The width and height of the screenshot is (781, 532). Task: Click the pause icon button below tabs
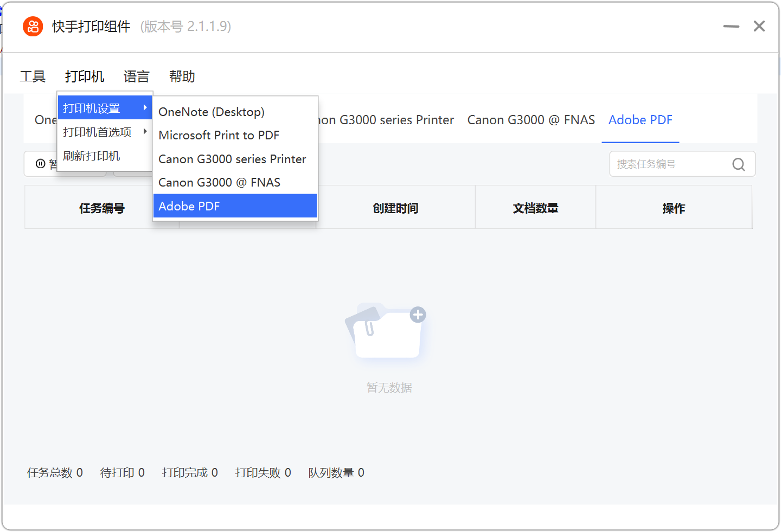[41, 164]
